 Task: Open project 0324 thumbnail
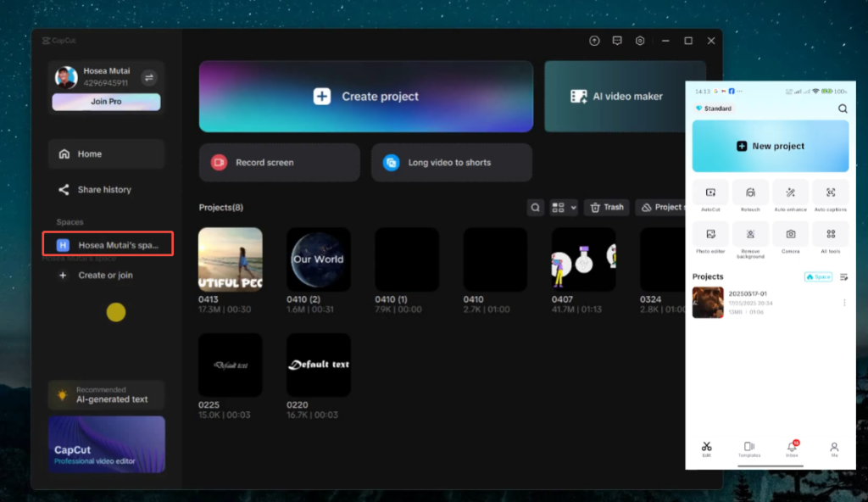click(x=663, y=259)
